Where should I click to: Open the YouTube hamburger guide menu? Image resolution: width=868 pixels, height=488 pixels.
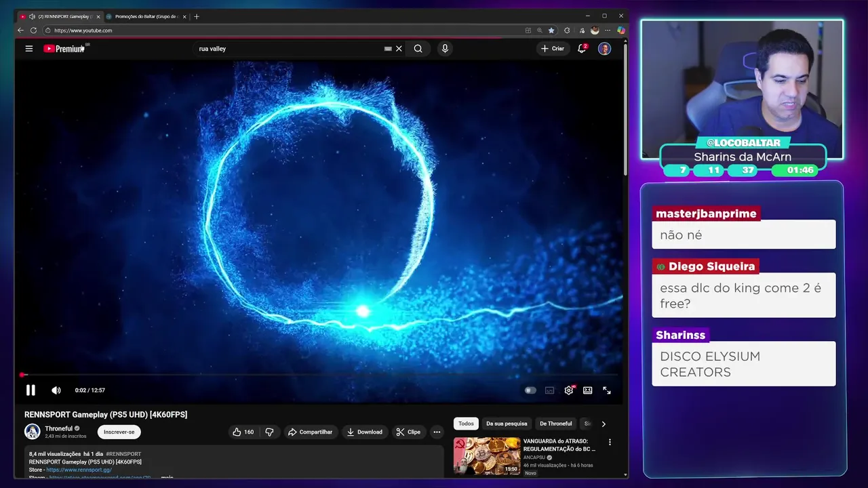pyautogui.click(x=29, y=49)
